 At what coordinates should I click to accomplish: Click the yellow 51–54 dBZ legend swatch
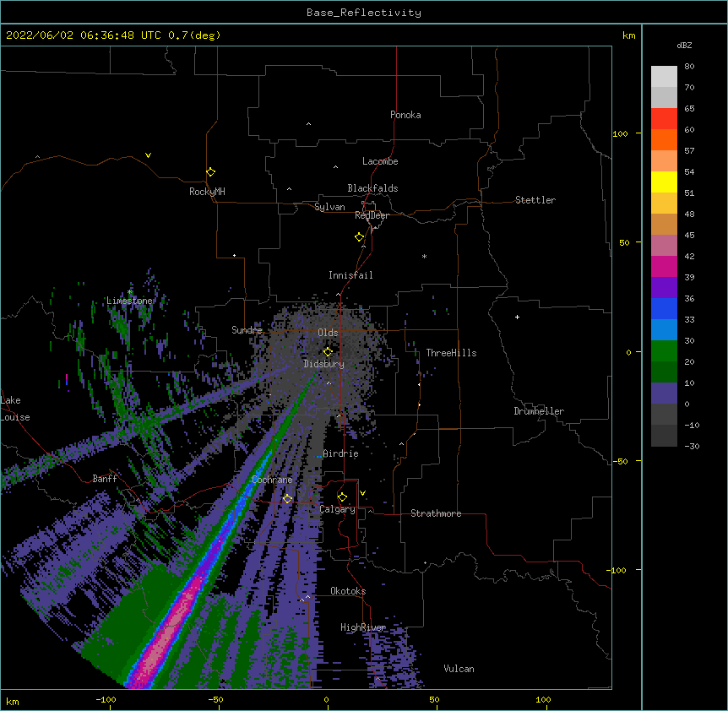pyautogui.click(x=664, y=182)
